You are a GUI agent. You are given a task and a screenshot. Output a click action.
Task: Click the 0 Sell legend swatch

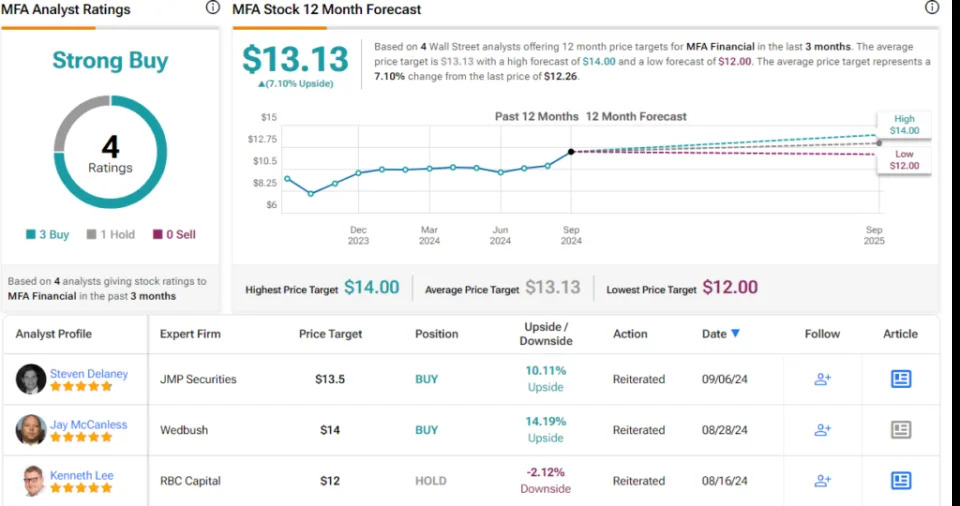pyautogui.click(x=157, y=234)
